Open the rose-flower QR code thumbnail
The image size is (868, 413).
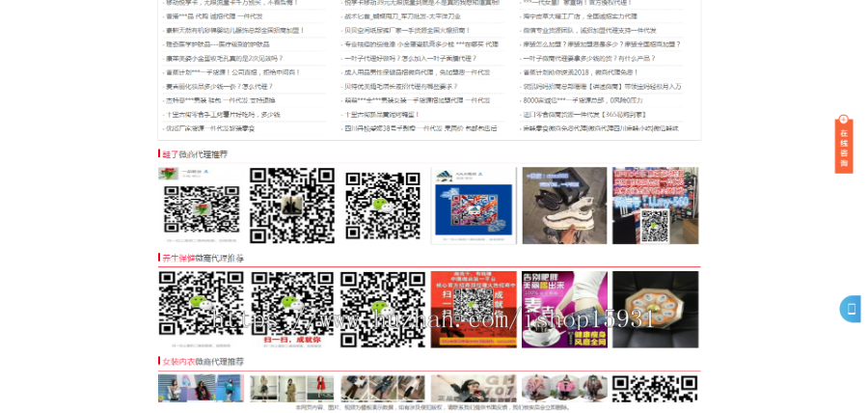201,206
